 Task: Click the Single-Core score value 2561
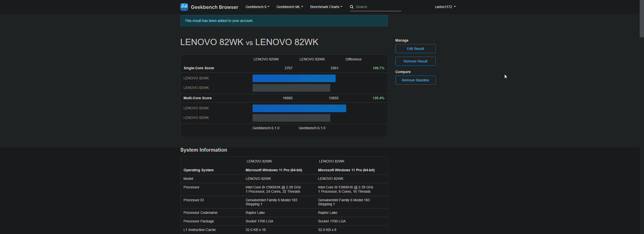point(334,68)
